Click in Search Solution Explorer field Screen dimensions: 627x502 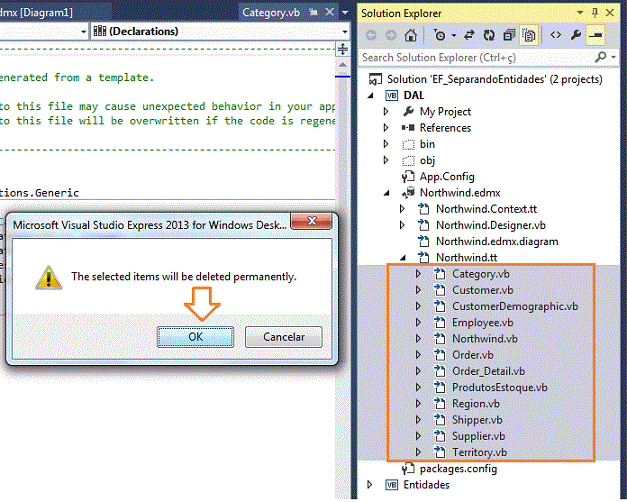[x=476, y=58]
